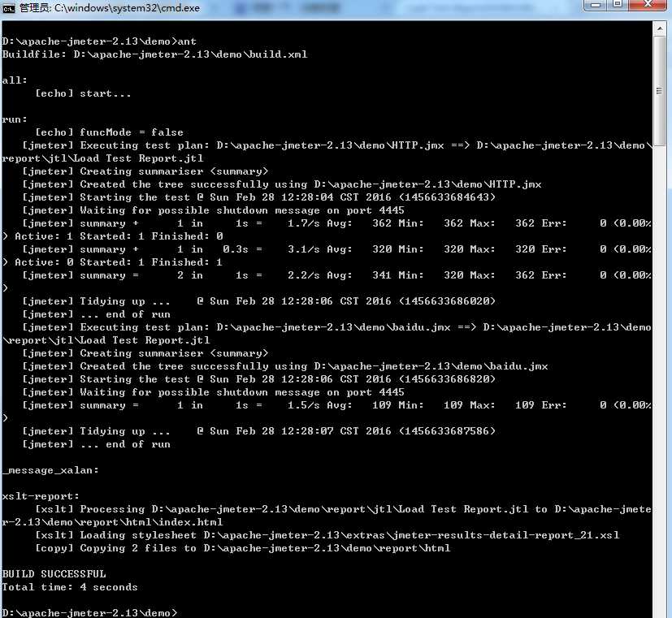Click the summary line with Avg 341
The image size is (672, 618).
[x=337, y=275]
